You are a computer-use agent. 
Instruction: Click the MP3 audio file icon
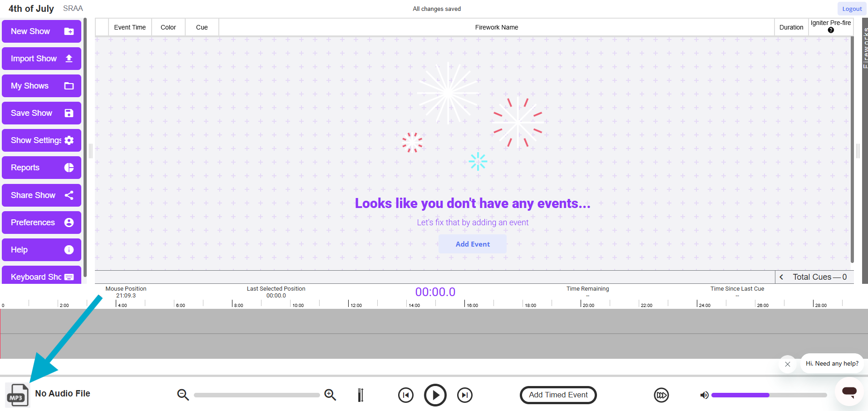(17, 395)
